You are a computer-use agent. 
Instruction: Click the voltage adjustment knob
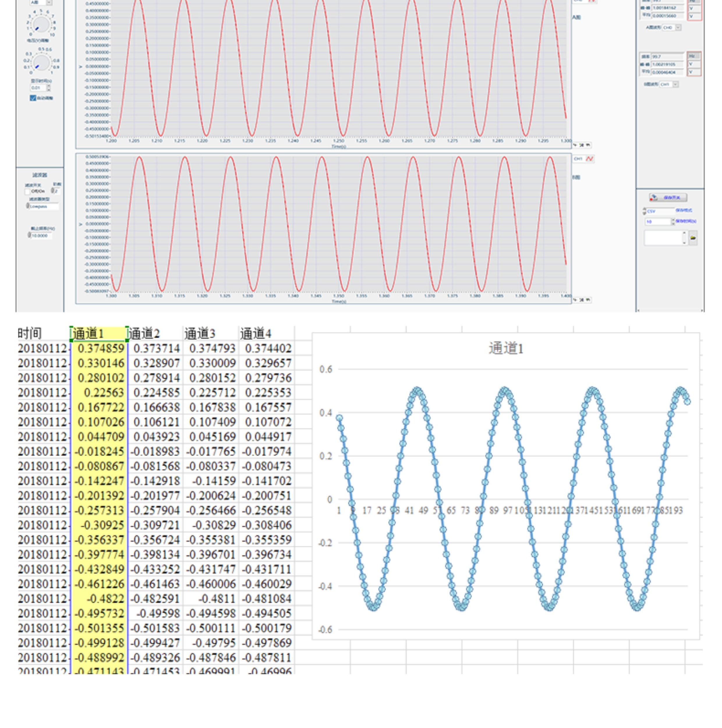click(x=41, y=24)
